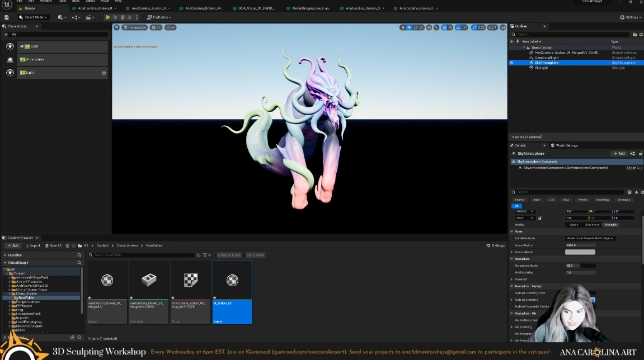644x360 pixels.
Task: Open the viewport layout maximize icon
Action: pyautogui.click(x=502, y=27)
